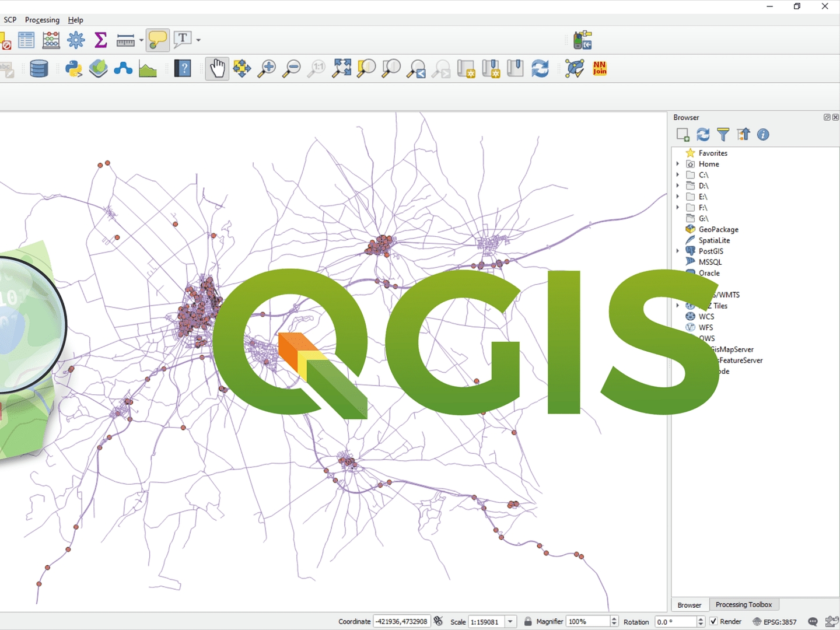Click the Rotation stepper arrows

[x=701, y=622]
